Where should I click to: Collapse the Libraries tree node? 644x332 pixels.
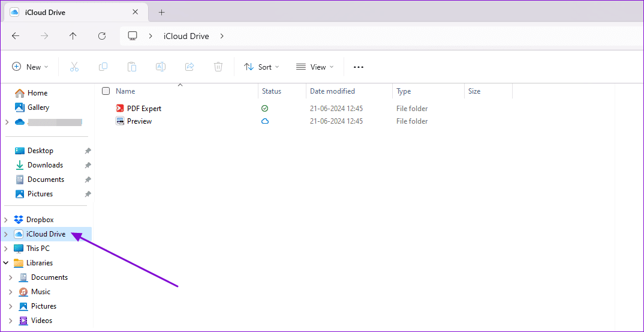point(6,263)
